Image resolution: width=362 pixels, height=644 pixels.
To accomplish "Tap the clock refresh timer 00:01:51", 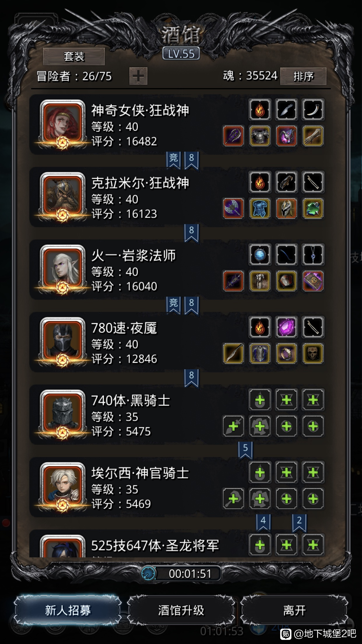I will point(181,573).
